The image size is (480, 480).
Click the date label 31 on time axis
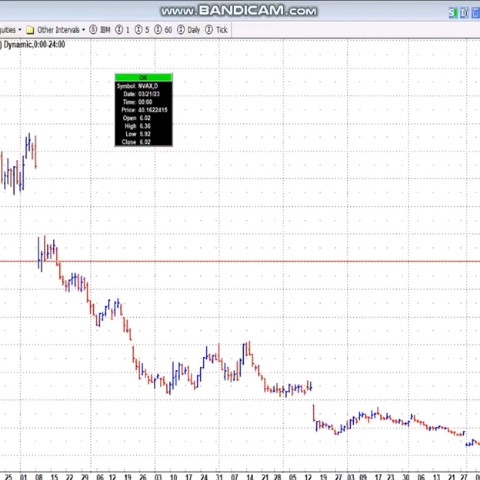click(219, 477)
